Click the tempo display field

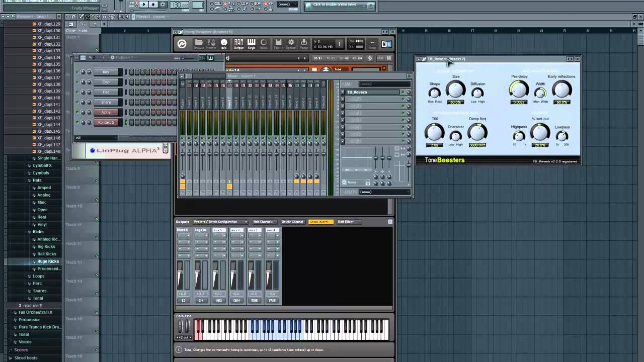(x=179, y=5)
